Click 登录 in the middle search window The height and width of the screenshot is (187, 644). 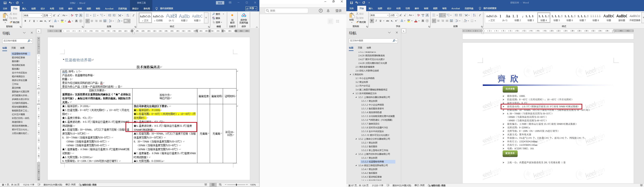339,10
